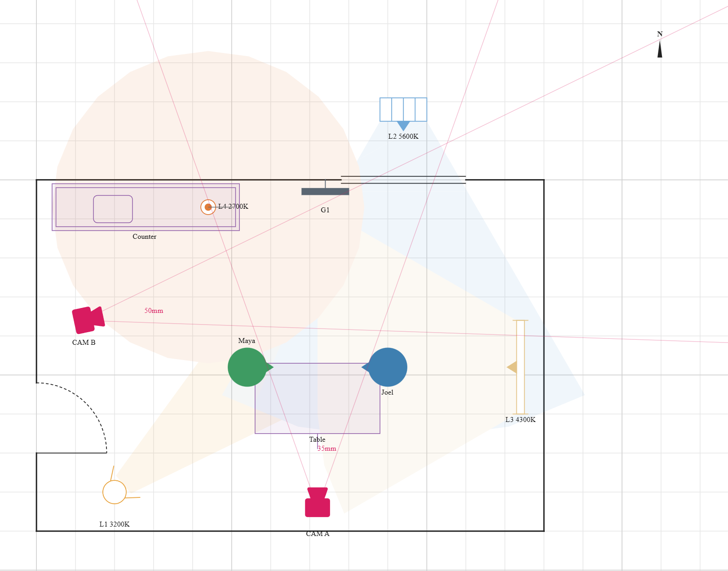Click the CAM A label

coord(318,534)
